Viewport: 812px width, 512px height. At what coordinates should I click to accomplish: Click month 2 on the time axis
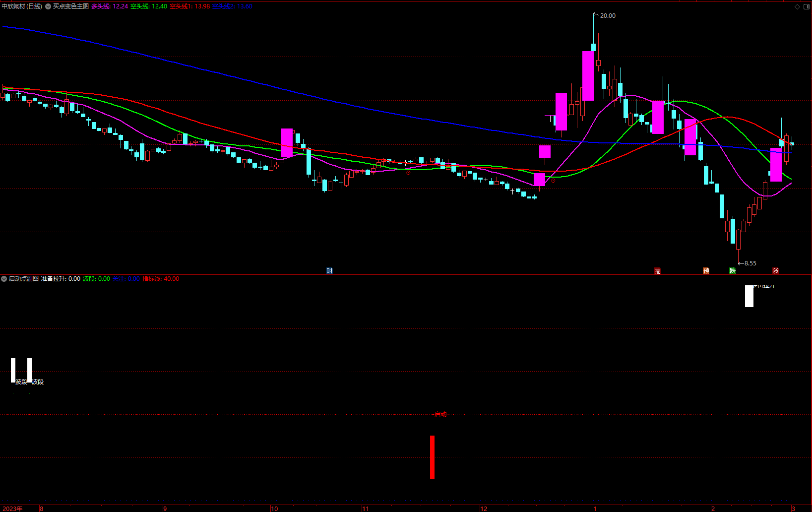point(713,509)
